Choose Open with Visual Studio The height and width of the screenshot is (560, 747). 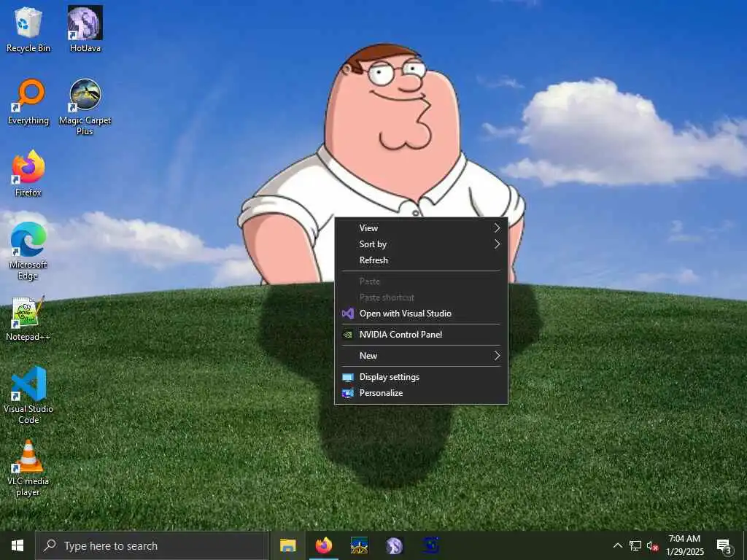point(421,314)
